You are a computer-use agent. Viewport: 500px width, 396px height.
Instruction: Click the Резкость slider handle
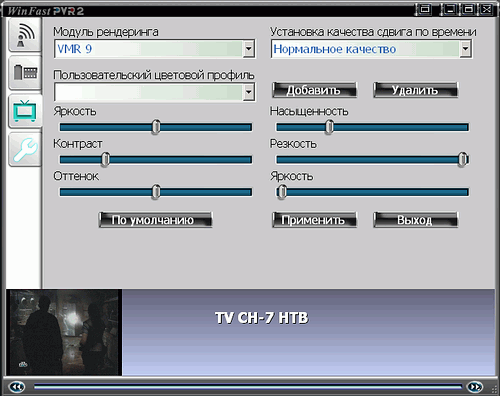click(463, 159)
